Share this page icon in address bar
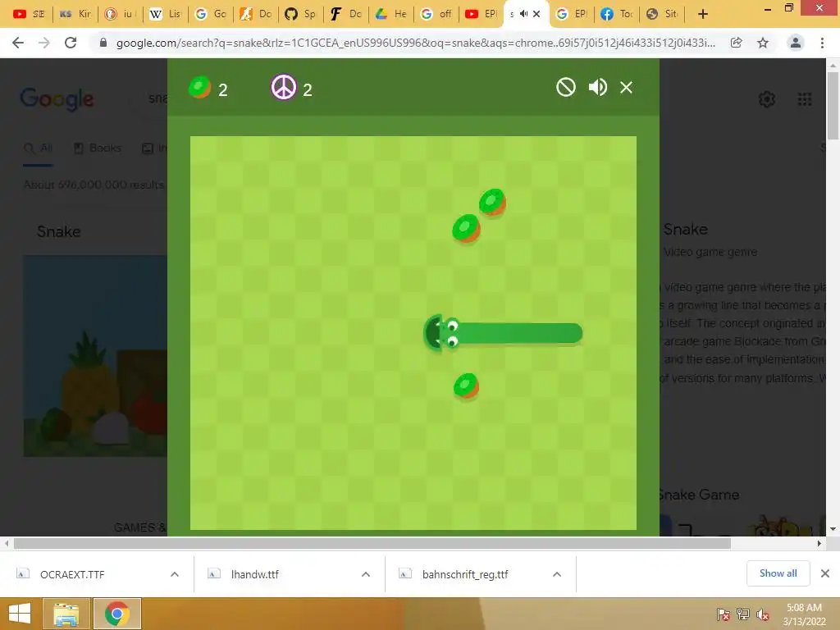840x630 pixels. coord(737,43)
